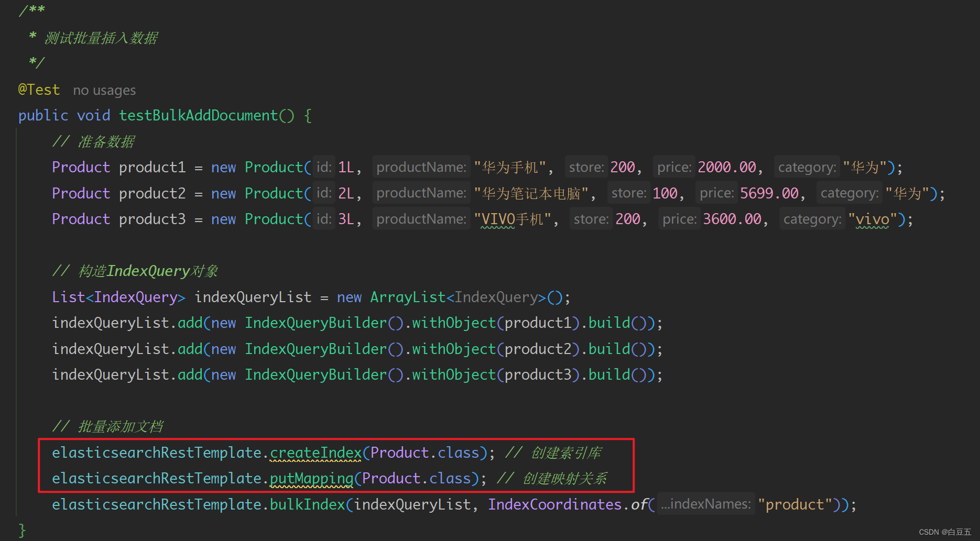
Task: Click the price value 2000.00
Action: pos(727,167)
